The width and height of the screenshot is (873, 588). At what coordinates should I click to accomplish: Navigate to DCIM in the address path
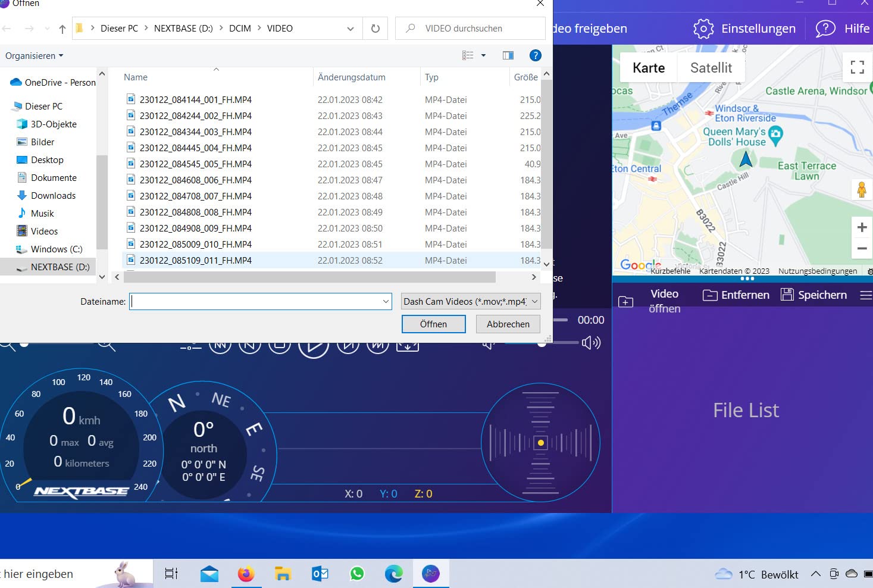pos(240,29)
